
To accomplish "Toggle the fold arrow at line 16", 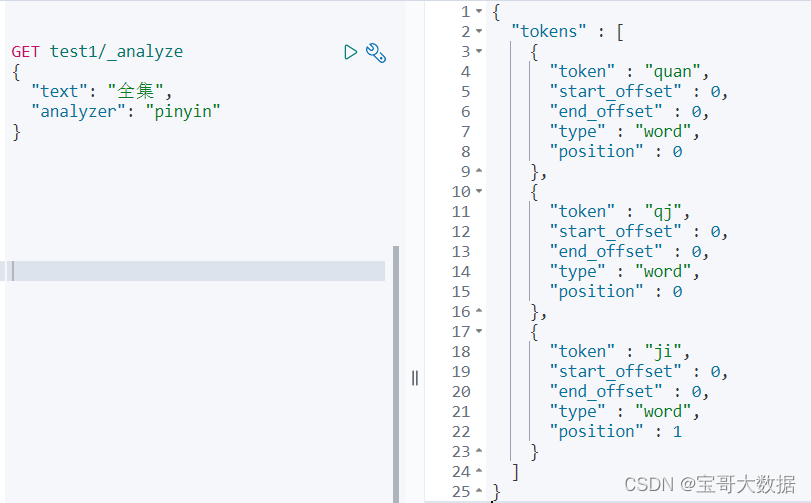I will point(479,311).
